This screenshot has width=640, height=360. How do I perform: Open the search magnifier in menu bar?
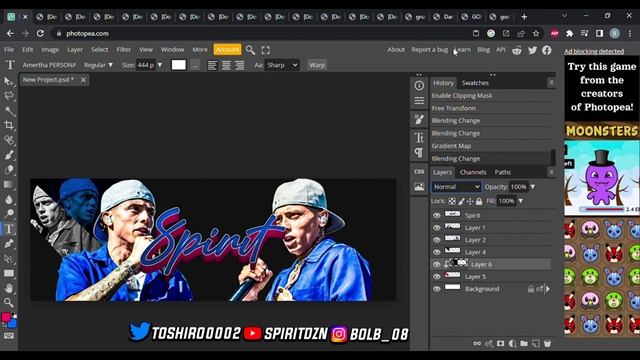(250, 50)
